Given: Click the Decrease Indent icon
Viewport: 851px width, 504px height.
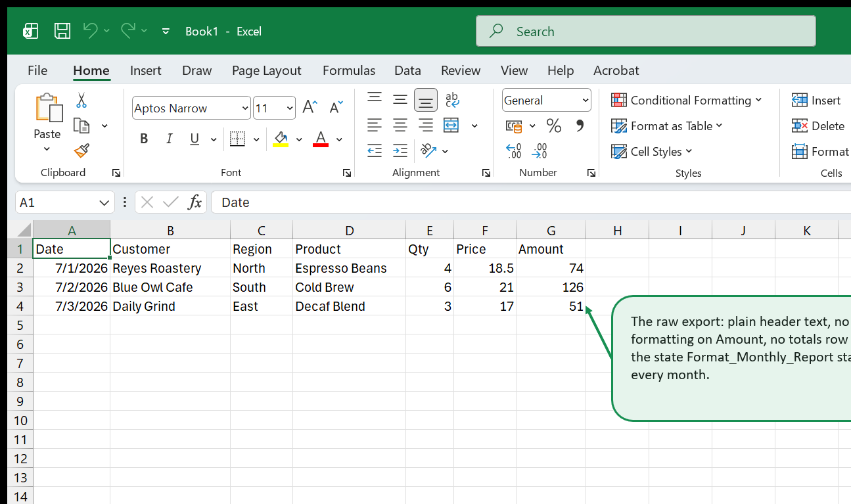Looking at the screenshot, I should click(375, 150).
